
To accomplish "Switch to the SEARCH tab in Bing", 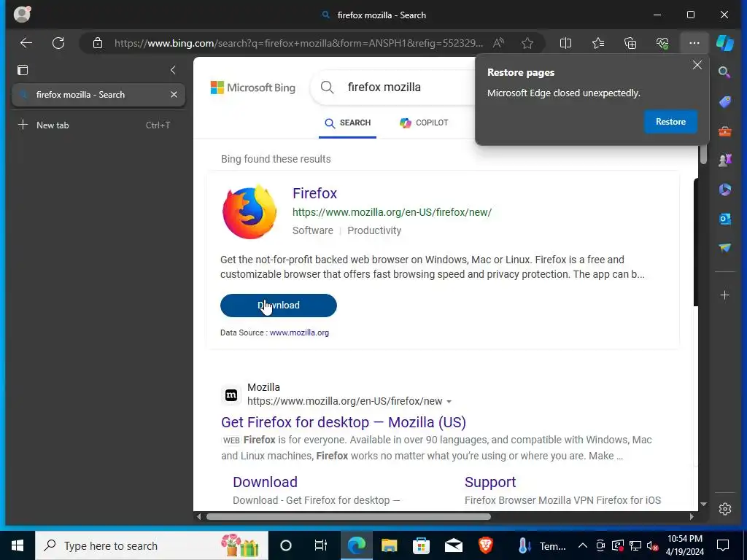I will coord(347,122).
